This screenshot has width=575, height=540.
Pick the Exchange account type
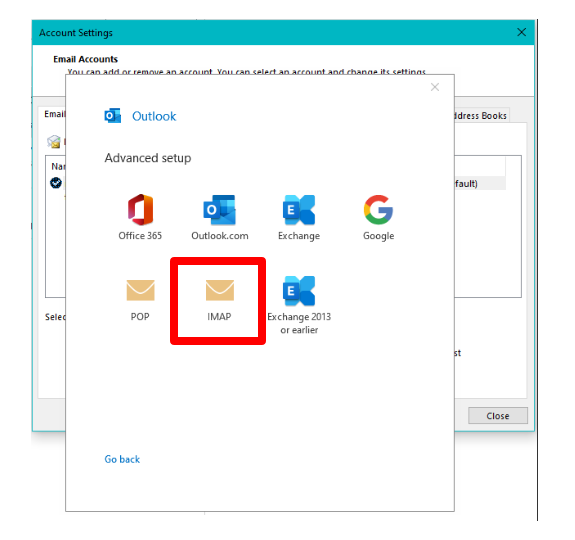coord(299,217)
